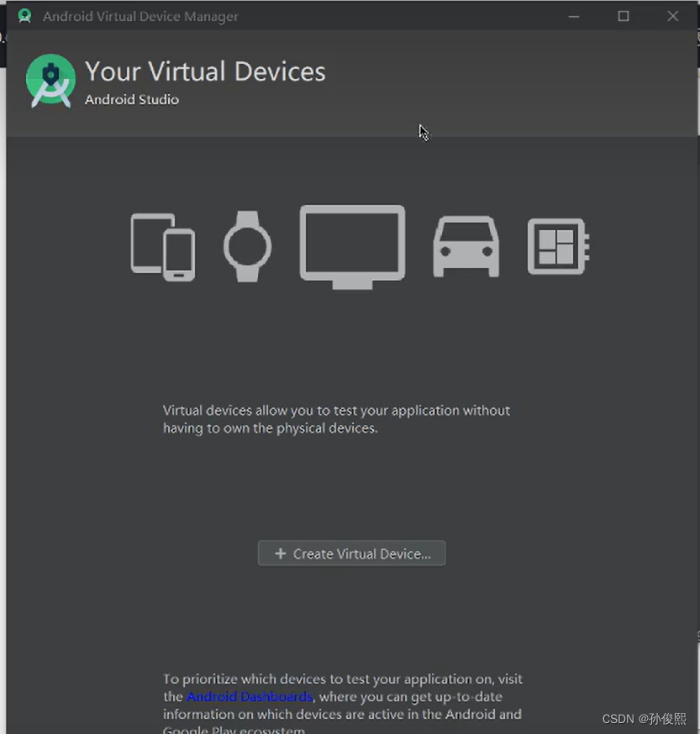Click the small title bar app icon

[24, 16]
